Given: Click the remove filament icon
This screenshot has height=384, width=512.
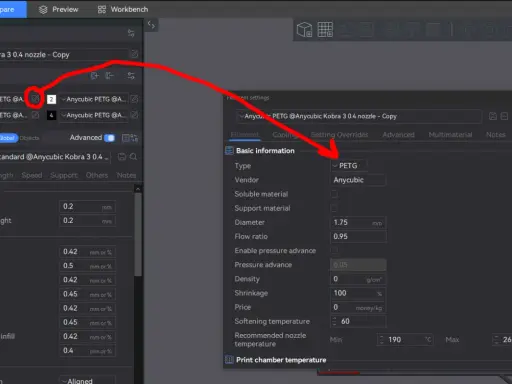Looking at the screenshot, I should pyautogui.click(x=109, y=76).
